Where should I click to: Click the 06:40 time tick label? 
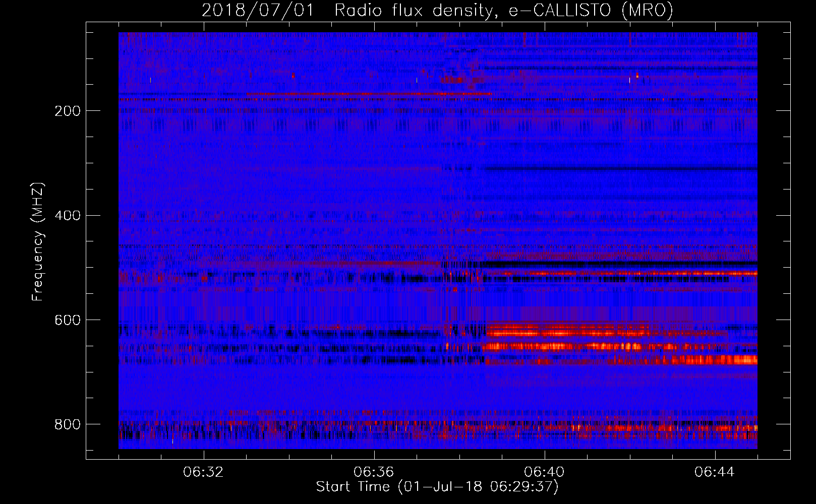tap(544, 472)
